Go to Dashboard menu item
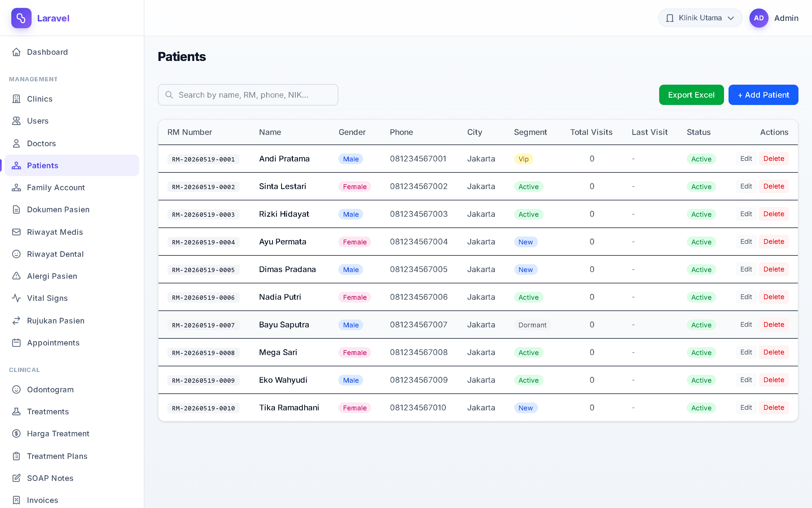 pos(72,52)
